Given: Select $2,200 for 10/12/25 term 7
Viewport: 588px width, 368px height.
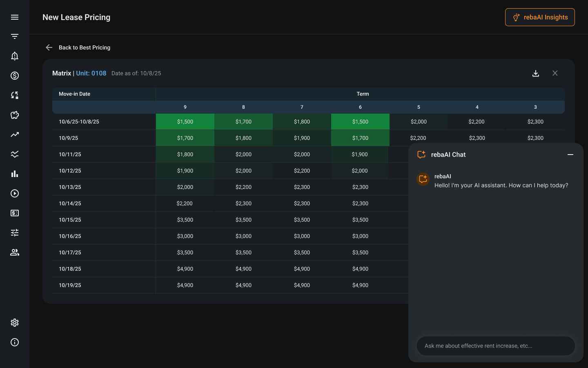Looking at the screenshot, I should [x=302, y=171].
